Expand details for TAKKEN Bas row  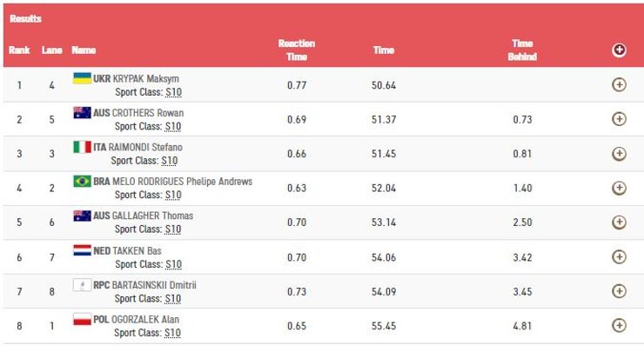619,256
